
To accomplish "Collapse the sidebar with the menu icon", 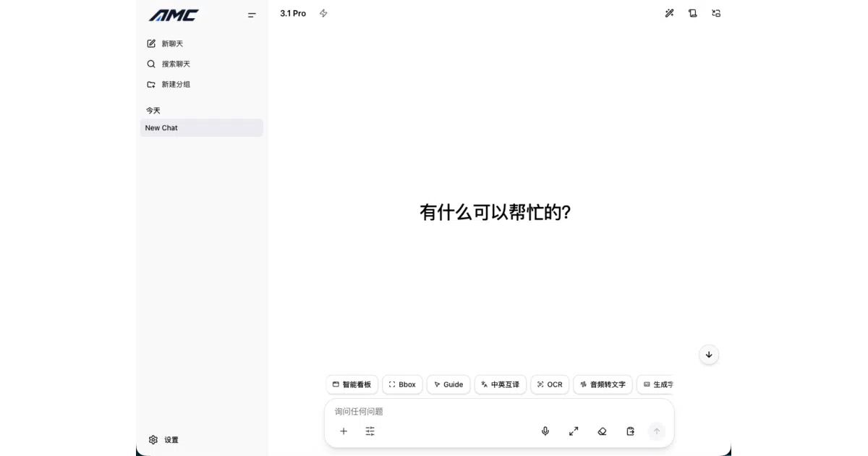I will [252, 15].
